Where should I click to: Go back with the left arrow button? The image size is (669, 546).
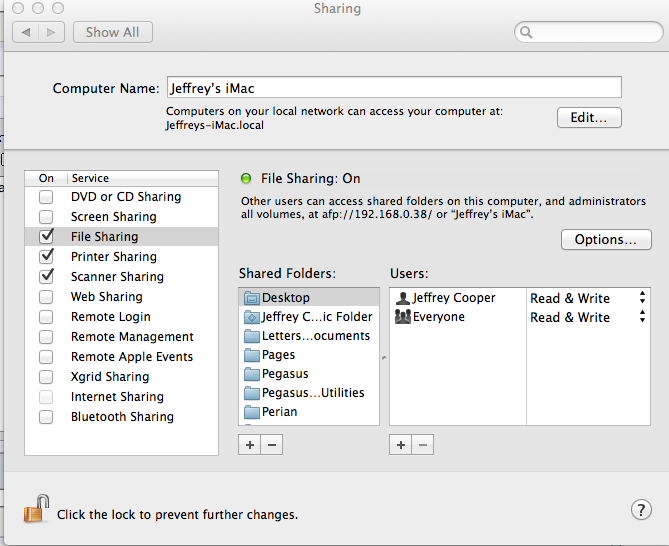[26, 32]
